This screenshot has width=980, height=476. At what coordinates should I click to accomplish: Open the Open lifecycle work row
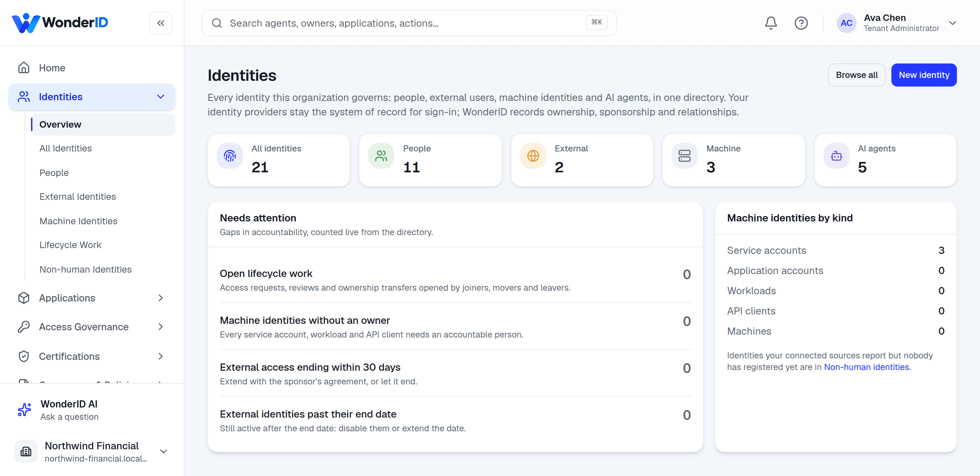pos(455,279)
